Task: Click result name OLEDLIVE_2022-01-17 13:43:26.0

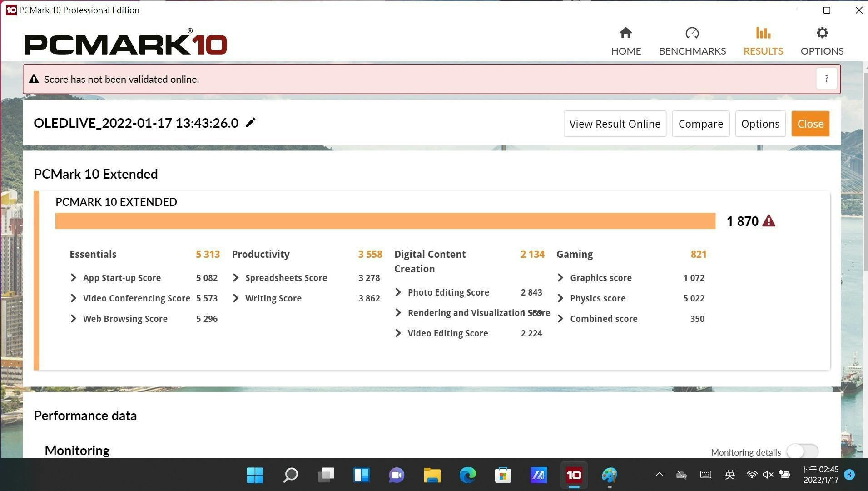Action: point(136,123)
